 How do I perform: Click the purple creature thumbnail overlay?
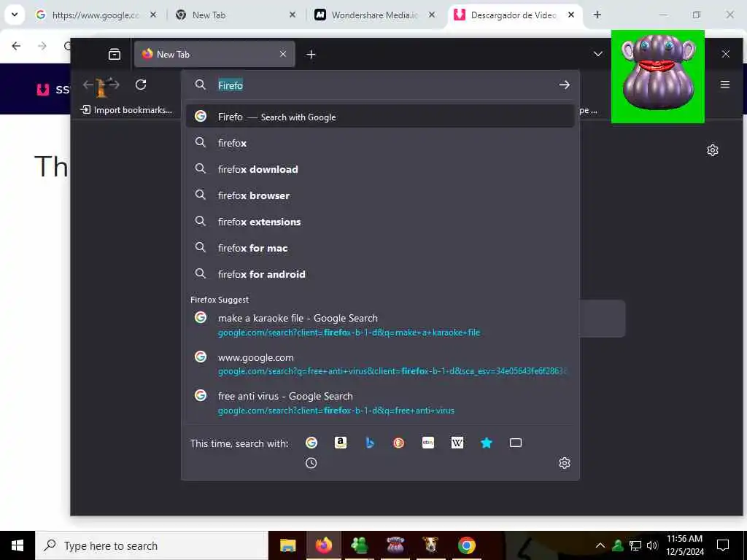click(657, 76)
